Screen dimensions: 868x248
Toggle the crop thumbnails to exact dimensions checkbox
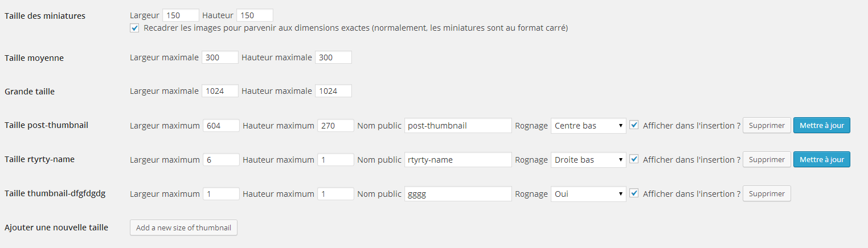click(x=134, y=28)
